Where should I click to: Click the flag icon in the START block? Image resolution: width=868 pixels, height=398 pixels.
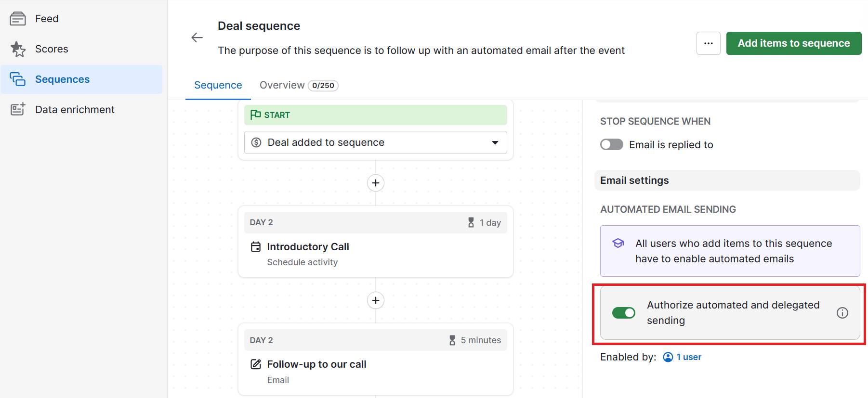click(x=257, y=115)
